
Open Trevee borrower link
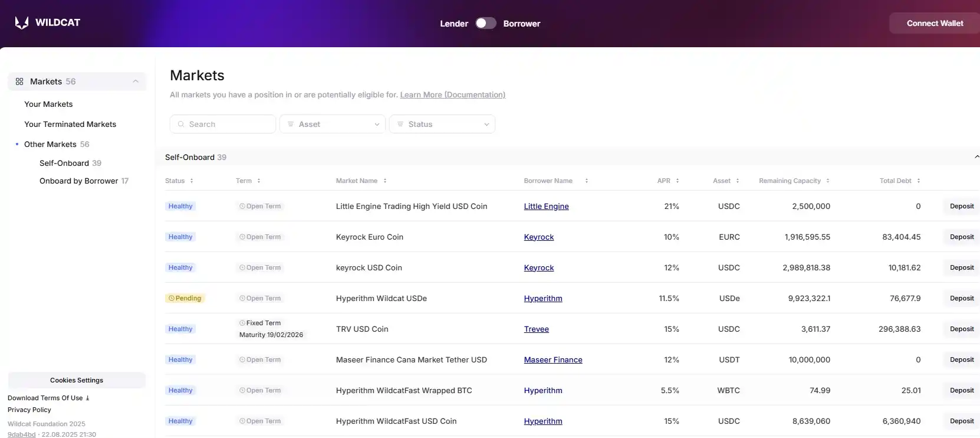click(x=537, y=329)
